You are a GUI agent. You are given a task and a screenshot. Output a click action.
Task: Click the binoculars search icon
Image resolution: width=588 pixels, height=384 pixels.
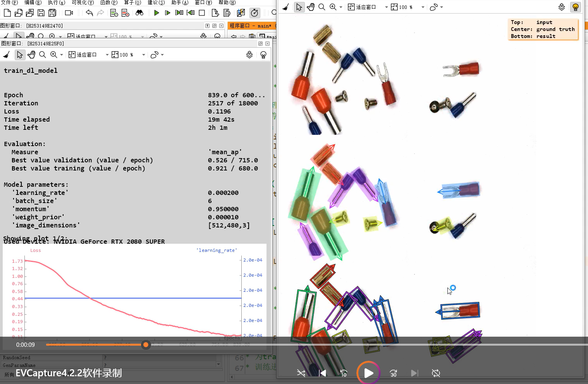click(x=139, y=13)
